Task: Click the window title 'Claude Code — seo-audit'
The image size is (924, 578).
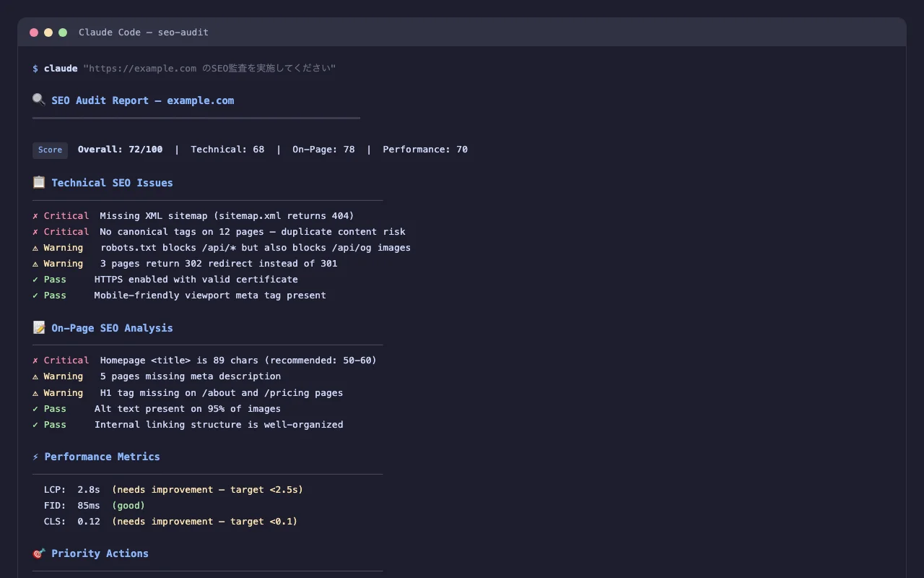Action: tap(144, 33)
